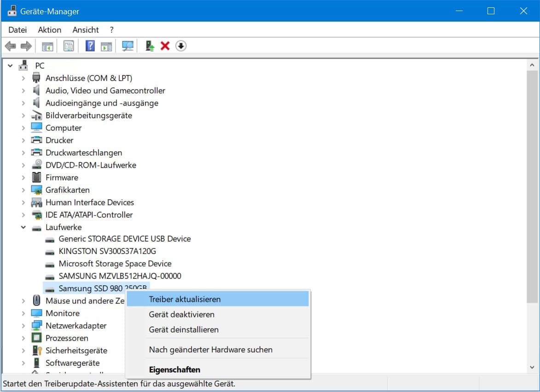Select the Prozessoren tree item

68,338
